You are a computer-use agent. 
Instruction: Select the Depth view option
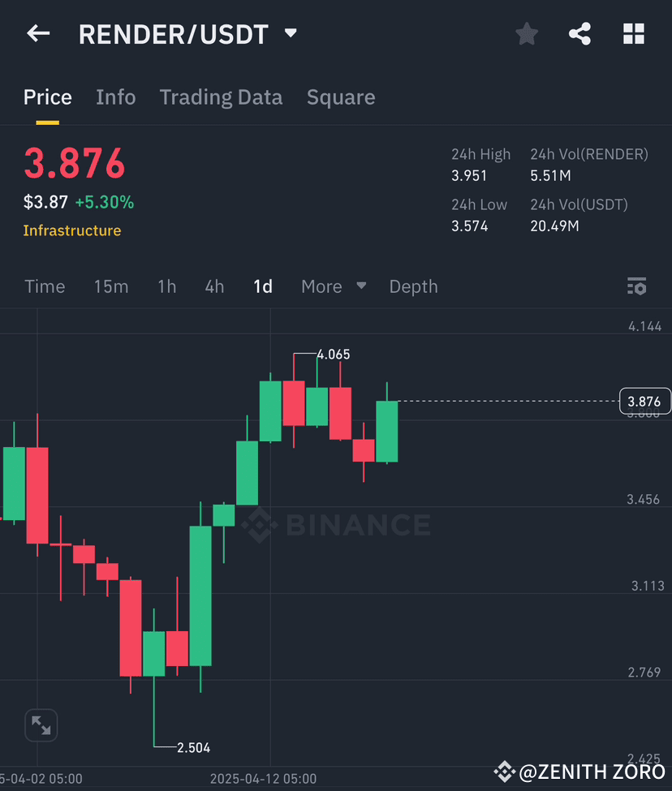click(413, 286)
